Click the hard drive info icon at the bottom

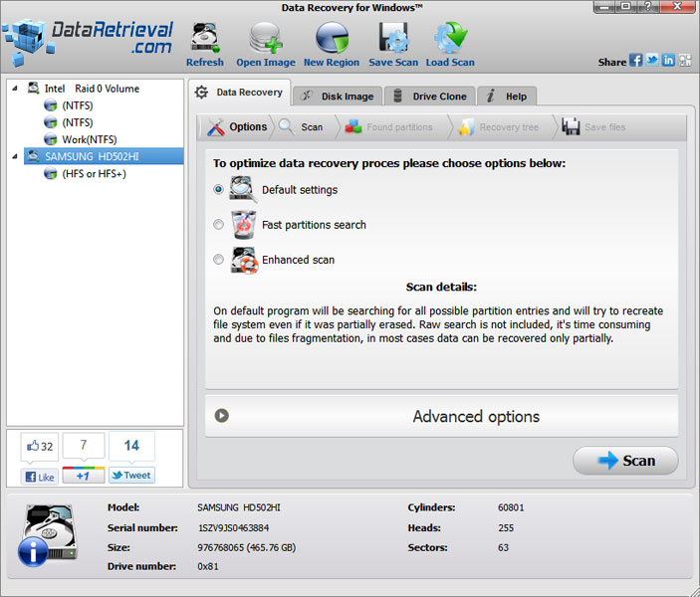pyautogui.click(x=48, y=534)
